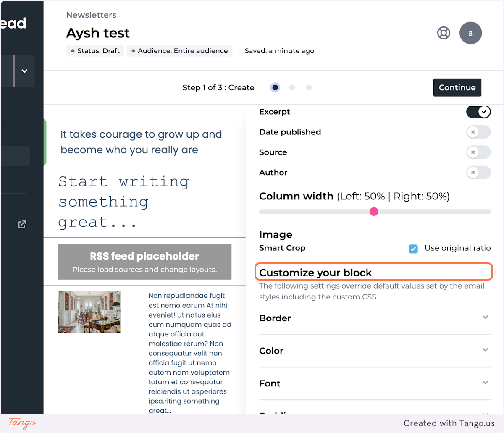Select the current first step dot
The width and height of the screenshot is (504, 433).
(x=275, y=87)
